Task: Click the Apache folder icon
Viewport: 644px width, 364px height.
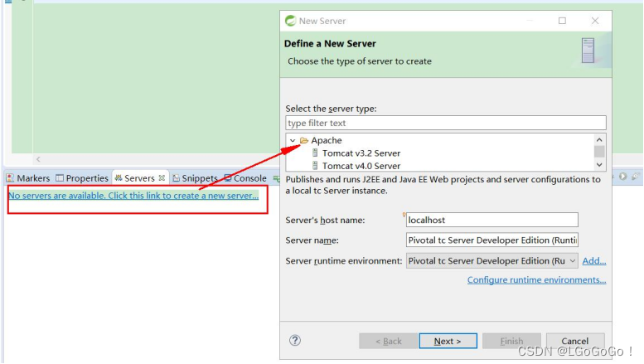Action: (304, 140)
